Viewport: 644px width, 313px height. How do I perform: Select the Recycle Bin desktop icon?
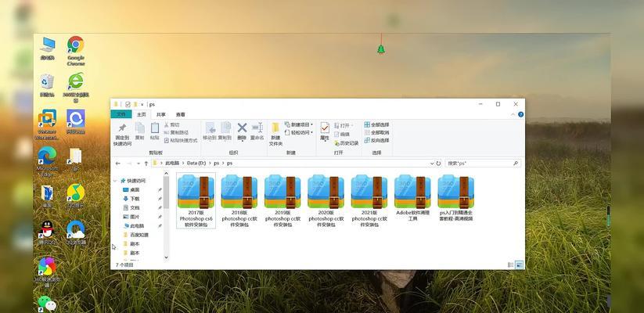pyautogui.click(x=47, y=85)
